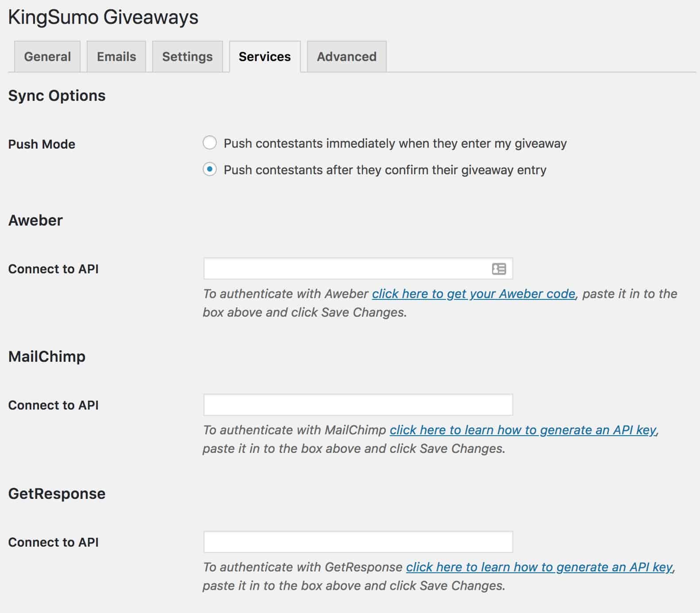Select the Services tab

click(x=265, y=56)
